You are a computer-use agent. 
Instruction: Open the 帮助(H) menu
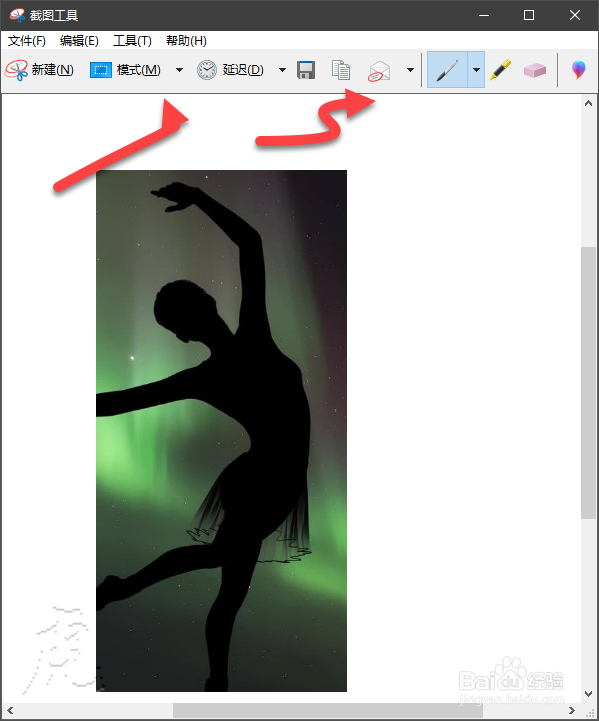(186, 41)
